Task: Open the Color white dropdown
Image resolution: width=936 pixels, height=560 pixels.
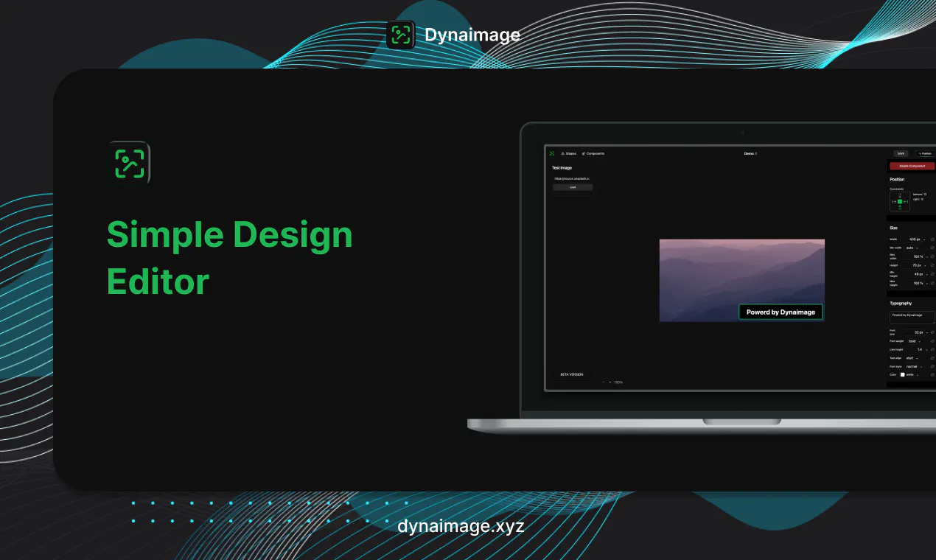Action: click(913, 375)
